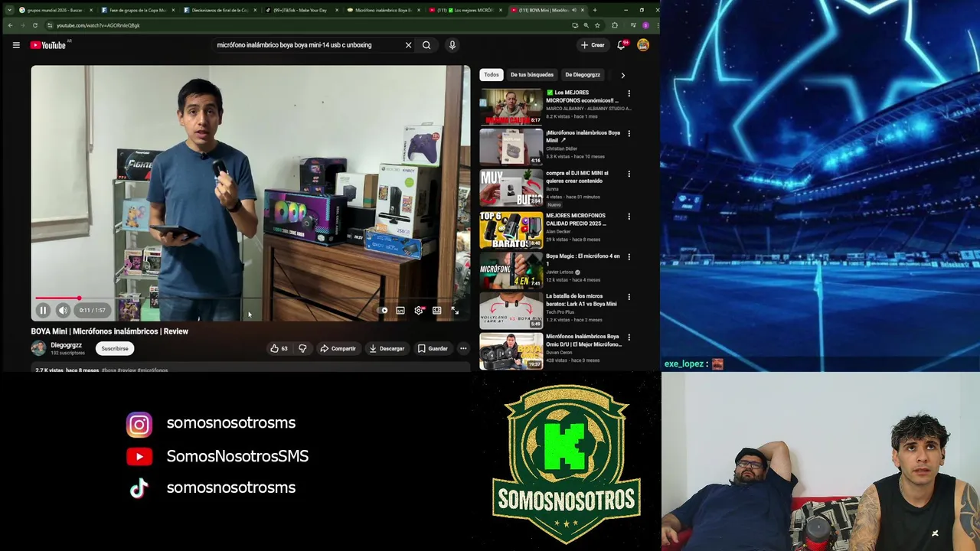This screenshot has width=980, height=551.
Task: Show more filter chips with right arrow
Action: [622, 75]
